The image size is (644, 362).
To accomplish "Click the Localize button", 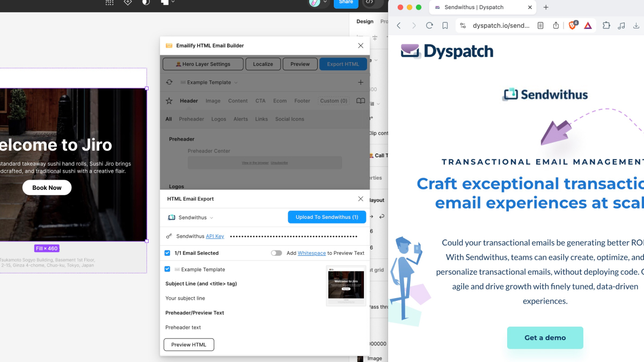I will coord(263,64).
